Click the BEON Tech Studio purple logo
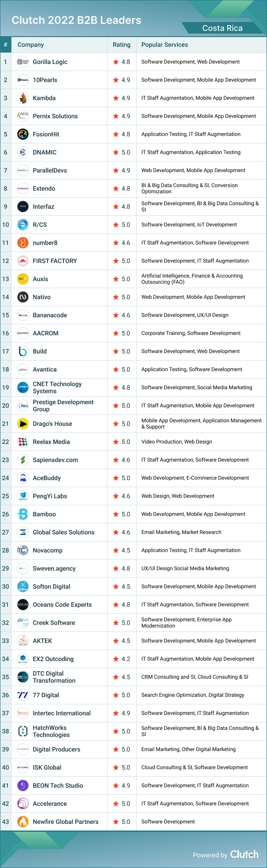The image size is (267, 868). tap(23, 785)
